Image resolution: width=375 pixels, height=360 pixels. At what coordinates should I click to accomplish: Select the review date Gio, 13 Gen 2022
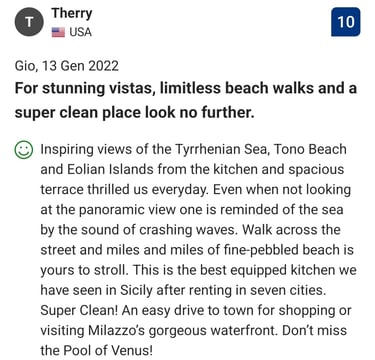(67, 65)
